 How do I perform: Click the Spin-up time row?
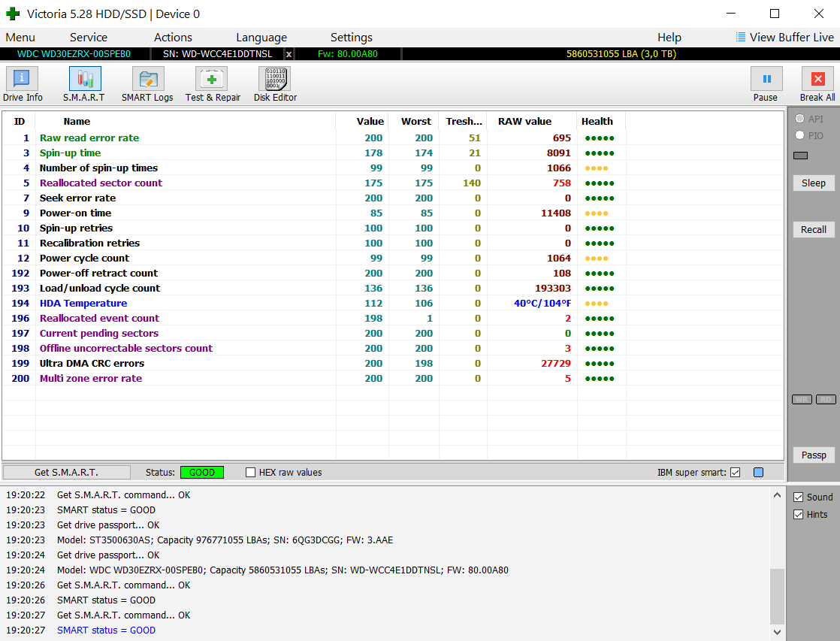point(393,153)
